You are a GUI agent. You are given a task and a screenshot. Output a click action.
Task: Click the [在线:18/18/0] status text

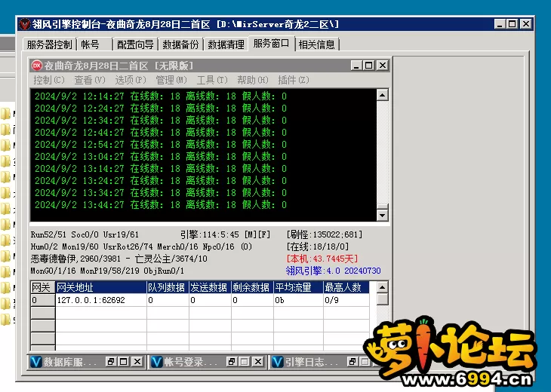[x=317, y=247]
